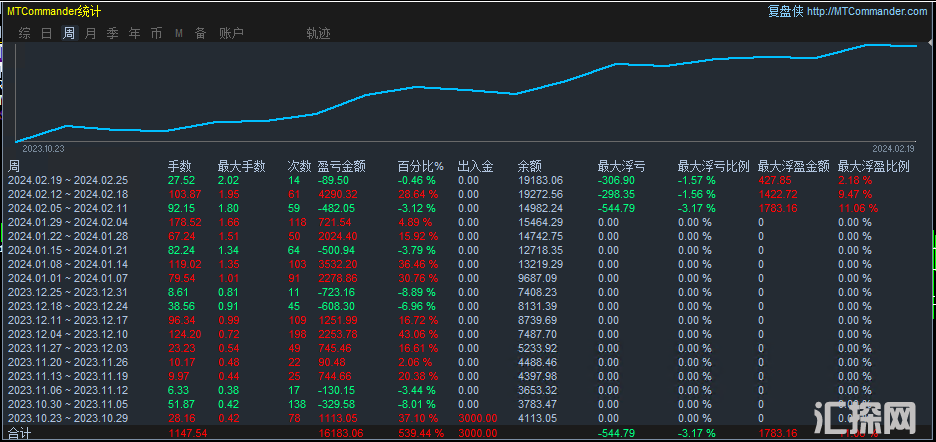This screenshot has width=936, height=442.
Task: Open the 备 notes tab
Action: click(x=200, y=33)
